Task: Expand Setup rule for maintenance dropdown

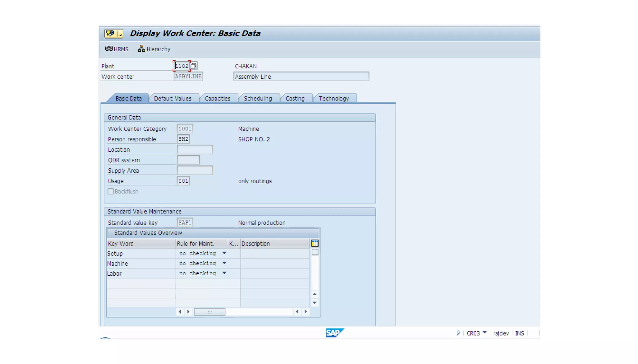Action: (x=224, y=253)
